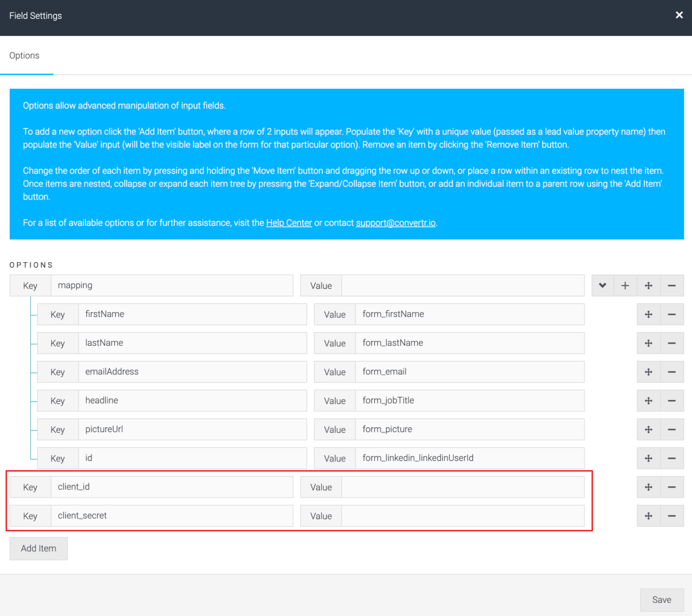
Task: Remove the mapping option row
Action: point(672,285)
